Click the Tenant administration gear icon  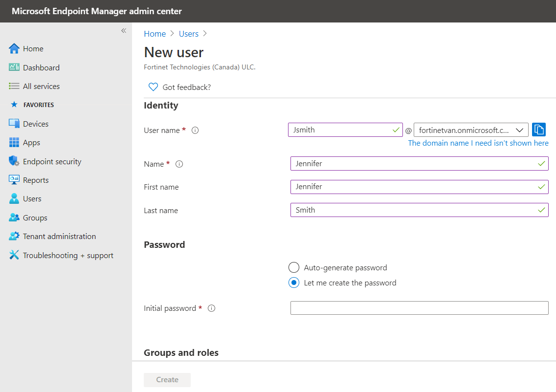click(14, 236)
